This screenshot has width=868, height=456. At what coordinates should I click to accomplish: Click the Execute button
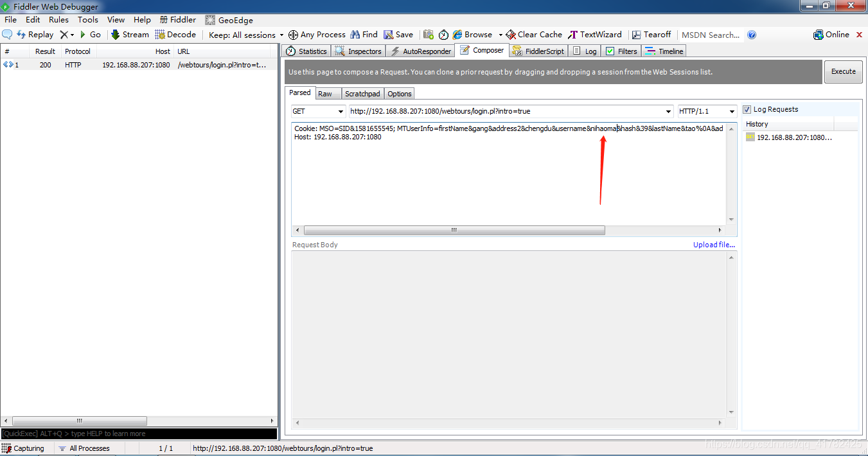pyautogui.click(x=843, y=72)
